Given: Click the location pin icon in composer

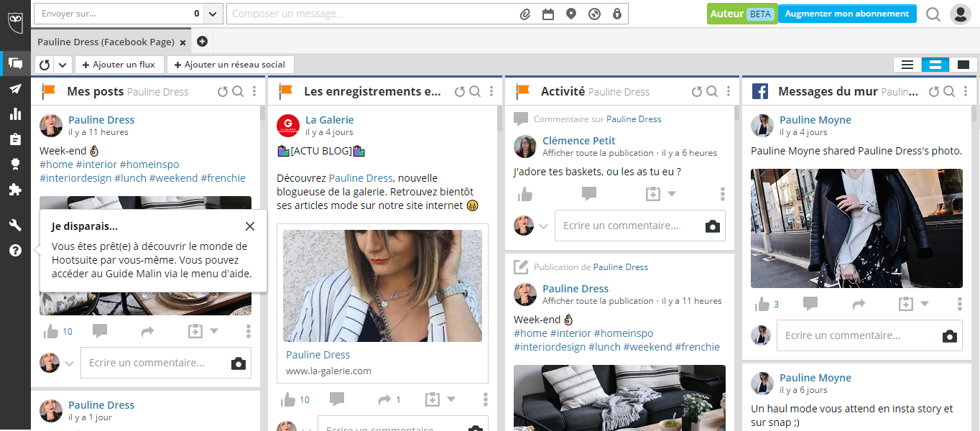Looking at the screenshot, I should [x=570, y=14].
